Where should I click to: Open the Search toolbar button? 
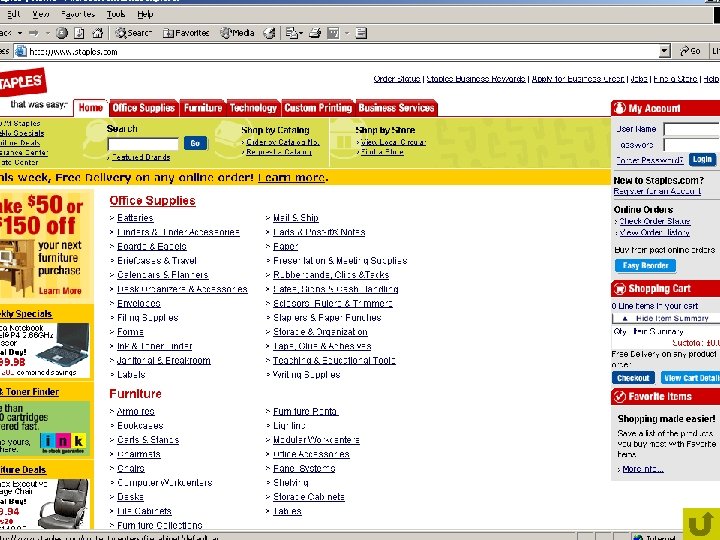click(x=133, y=33)
